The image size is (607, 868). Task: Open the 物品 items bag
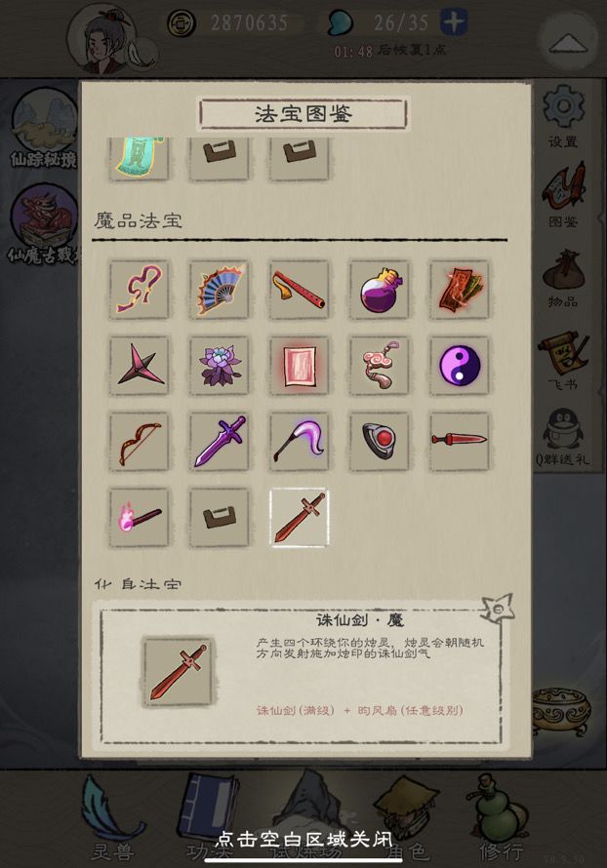click(x=563, y=279)
